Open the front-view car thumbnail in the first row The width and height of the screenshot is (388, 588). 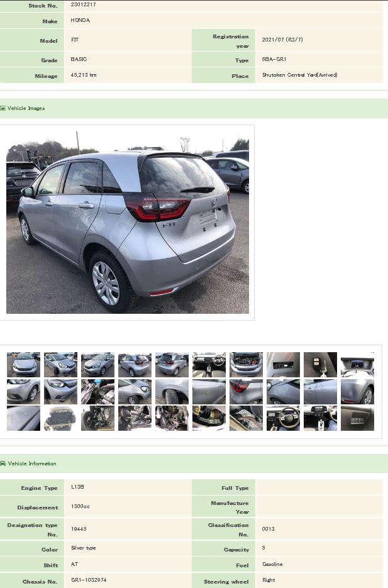coord(23,365)
